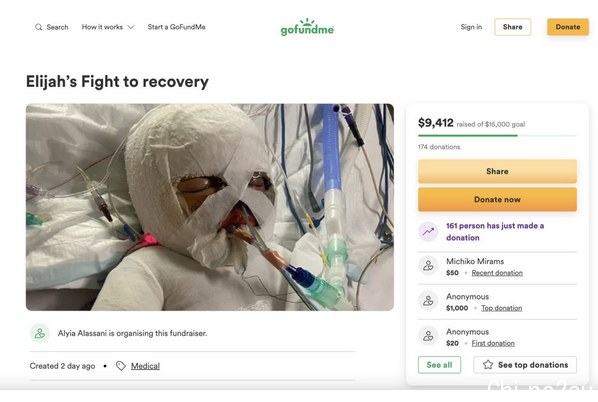Image resolution: width=598 pixels, height=402 pixels.
Task: Click the purple trending arrow icon
Action: 428,232
